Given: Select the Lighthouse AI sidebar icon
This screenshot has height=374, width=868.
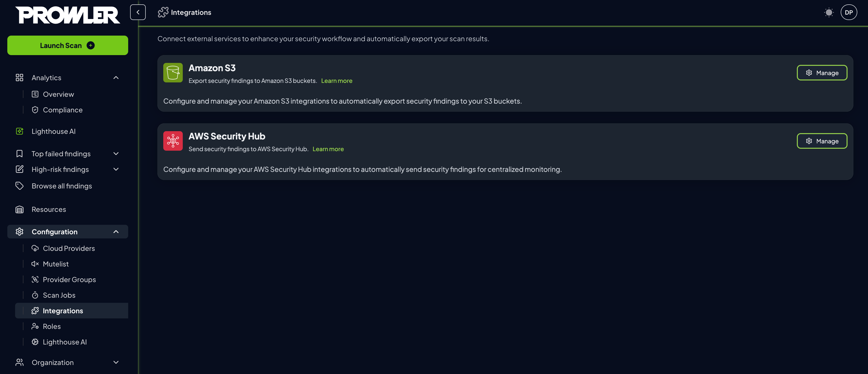Looking at the screenshot, I should tap(19, 131).
